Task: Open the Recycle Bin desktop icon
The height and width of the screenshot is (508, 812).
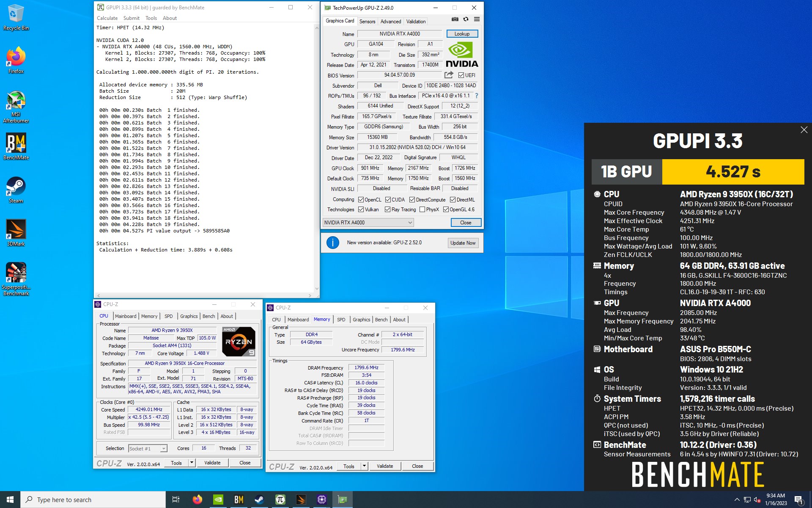Action: pos(16,18)
